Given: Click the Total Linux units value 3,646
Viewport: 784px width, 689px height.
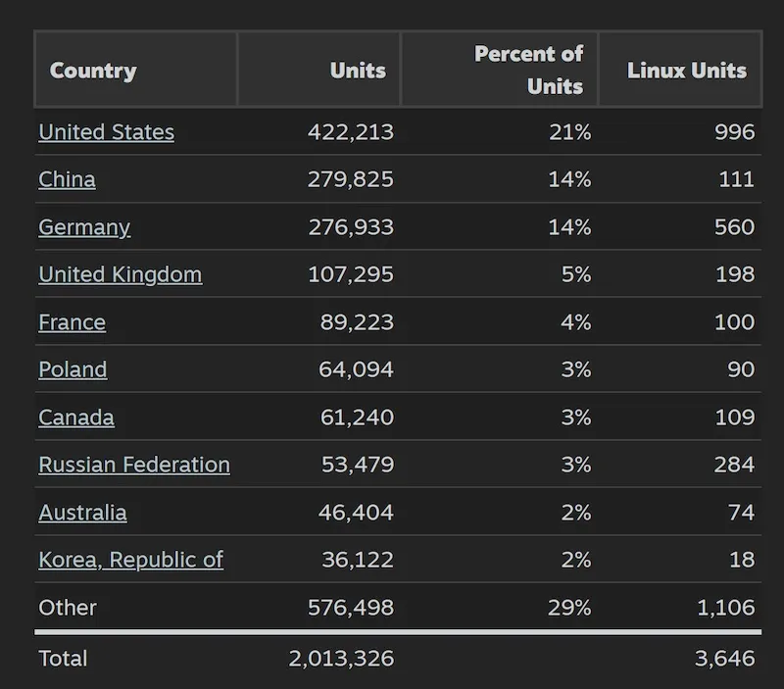Looking at the screenshot, I should (x=724, y=659).
